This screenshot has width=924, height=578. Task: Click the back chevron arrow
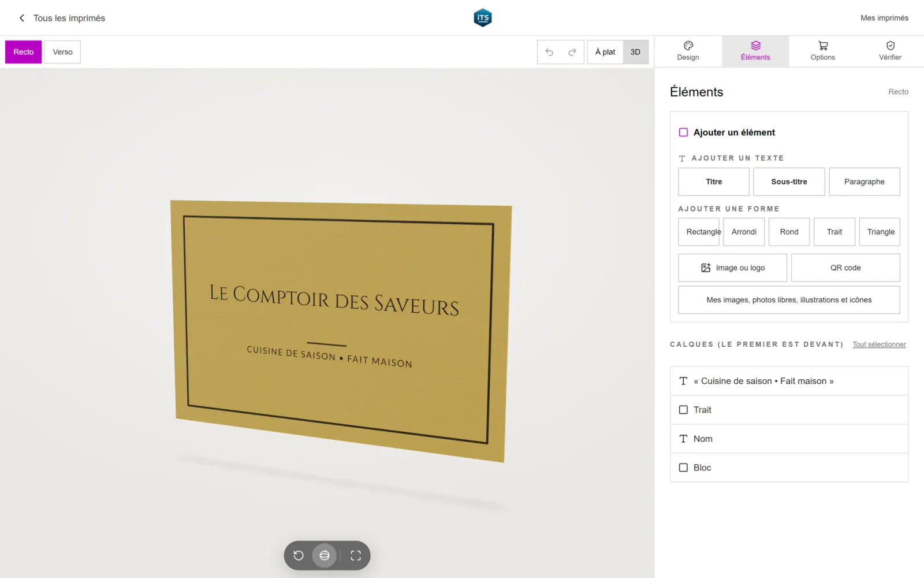22,18
